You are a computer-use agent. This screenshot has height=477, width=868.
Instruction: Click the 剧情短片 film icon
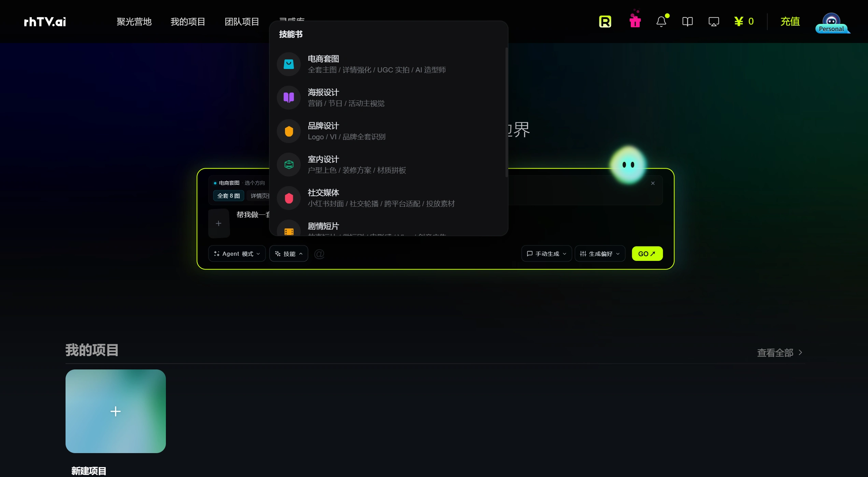[289, 228]
